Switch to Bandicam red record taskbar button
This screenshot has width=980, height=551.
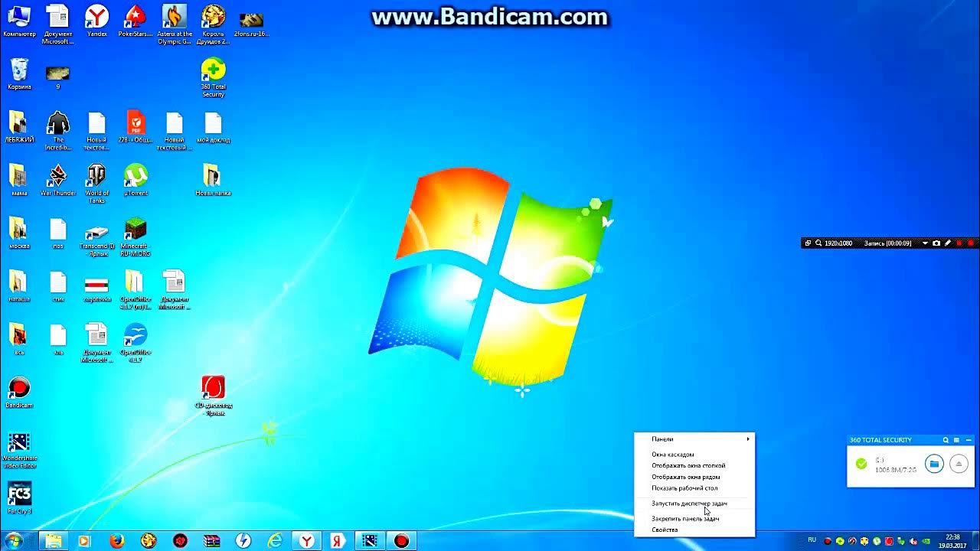[401, 541]
